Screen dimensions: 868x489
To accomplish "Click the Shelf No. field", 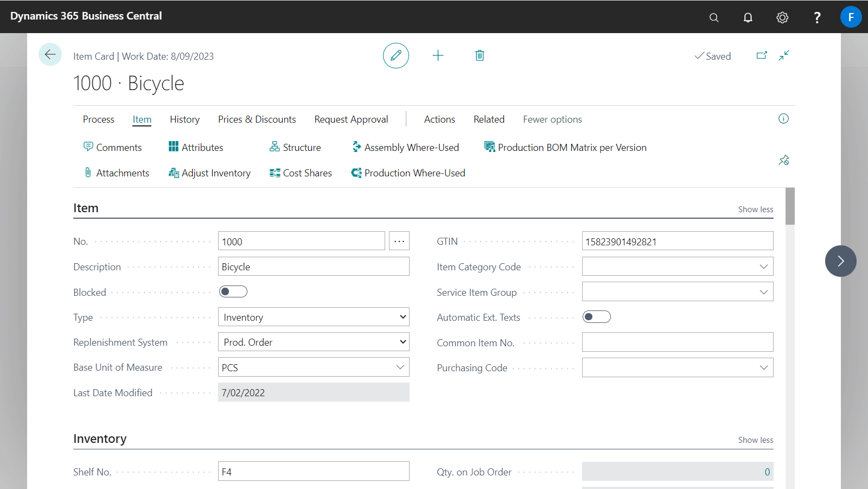I will coord(314,471).
